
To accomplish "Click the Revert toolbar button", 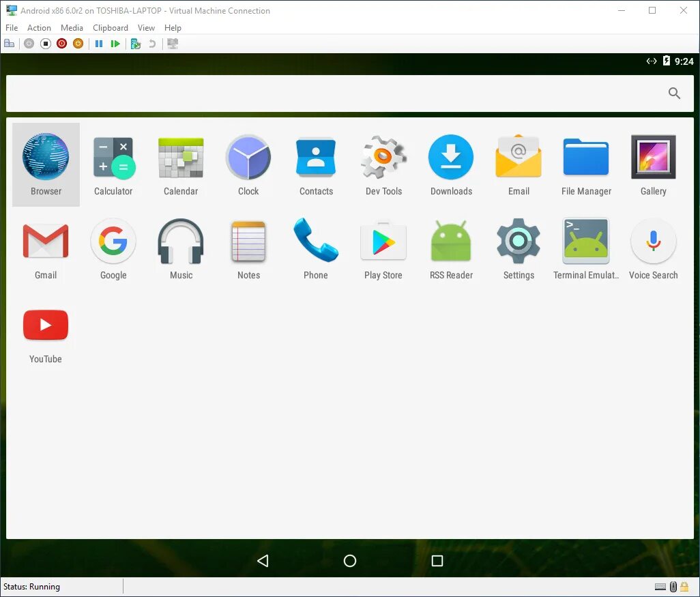I will click(152, 43).
